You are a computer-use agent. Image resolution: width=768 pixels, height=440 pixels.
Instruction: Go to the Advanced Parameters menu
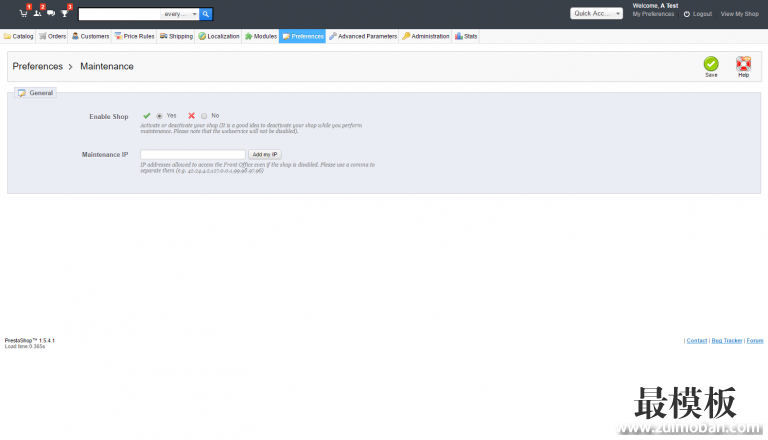pos(363,36)
